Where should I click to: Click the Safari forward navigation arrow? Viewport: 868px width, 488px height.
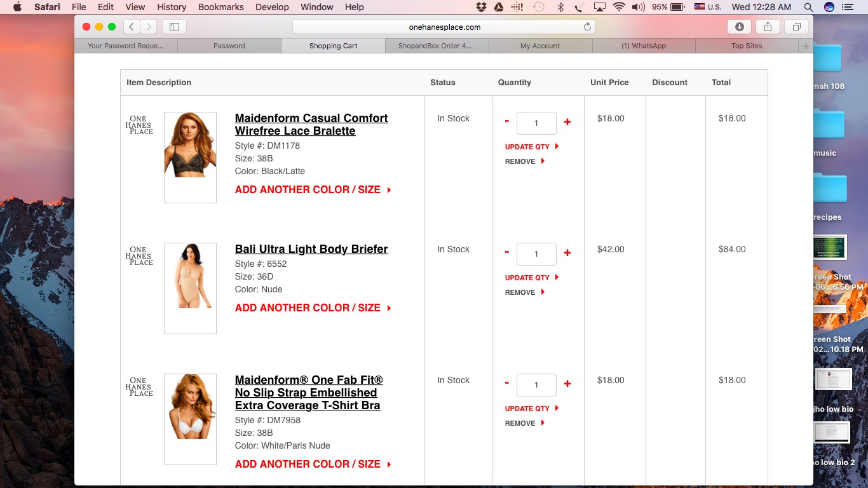[x=148, y=27]
